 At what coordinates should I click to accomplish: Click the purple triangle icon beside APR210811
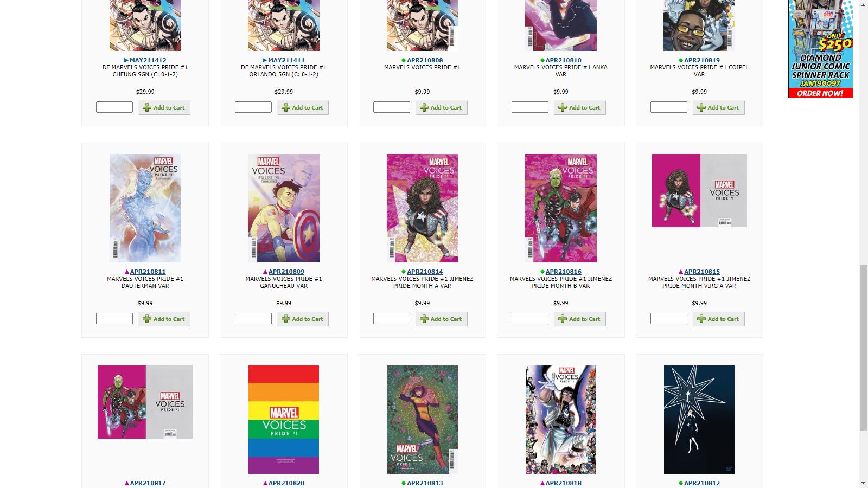[127, 272]
